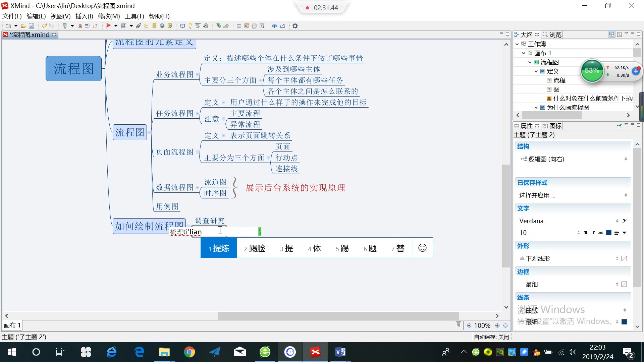Open 文件(F) menu
Screen dimensions: 644x362
pyautogui.click(x=12, y=16)
